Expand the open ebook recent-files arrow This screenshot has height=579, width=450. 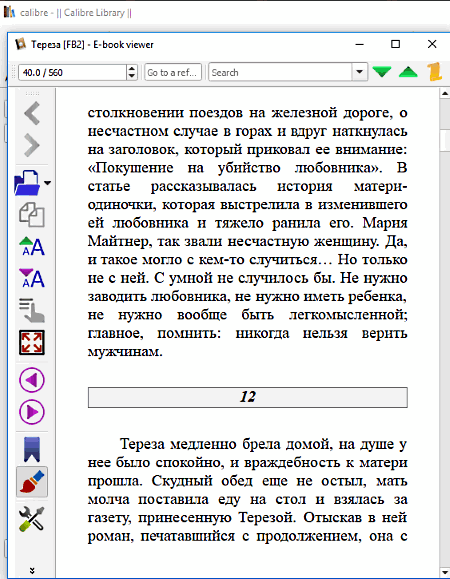click(x=47, y=182)
